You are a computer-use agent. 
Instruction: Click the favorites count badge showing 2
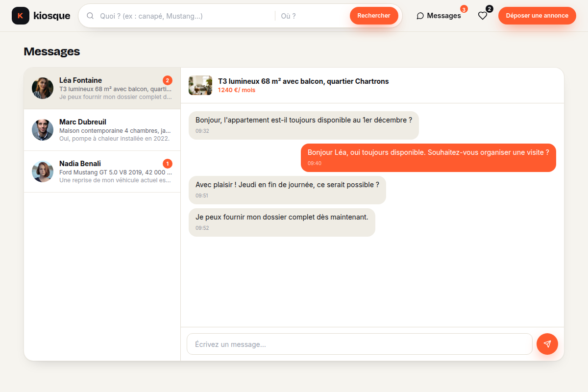[x=490, y=9]
